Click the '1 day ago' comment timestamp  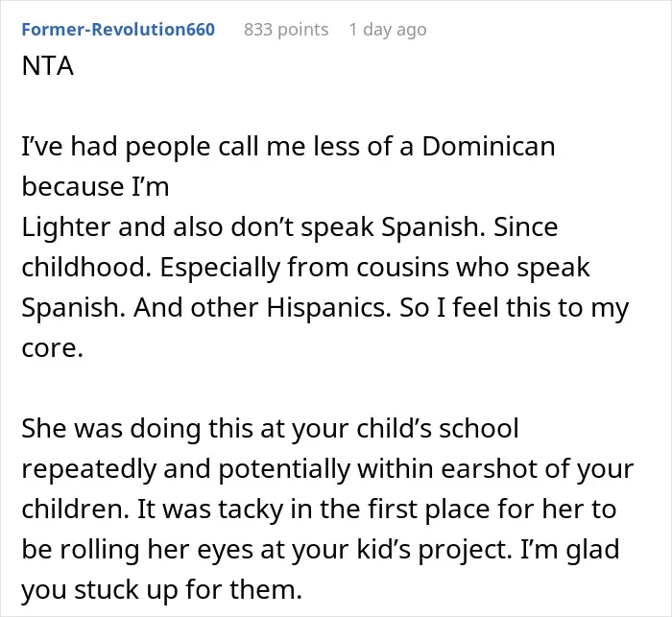point(388,30)
